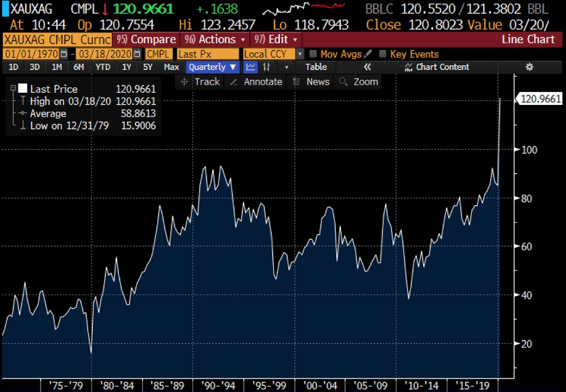Open calendar picker for end date
Viewport: 566px width, 392px height.
tap(139, 53)
